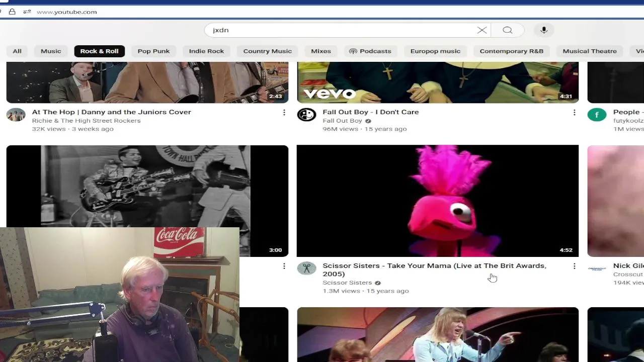Image resolution: width=644 pixels, height=362 pixels.
Task: Filter by Contemporary R&B
Action: tap(511, 51)
